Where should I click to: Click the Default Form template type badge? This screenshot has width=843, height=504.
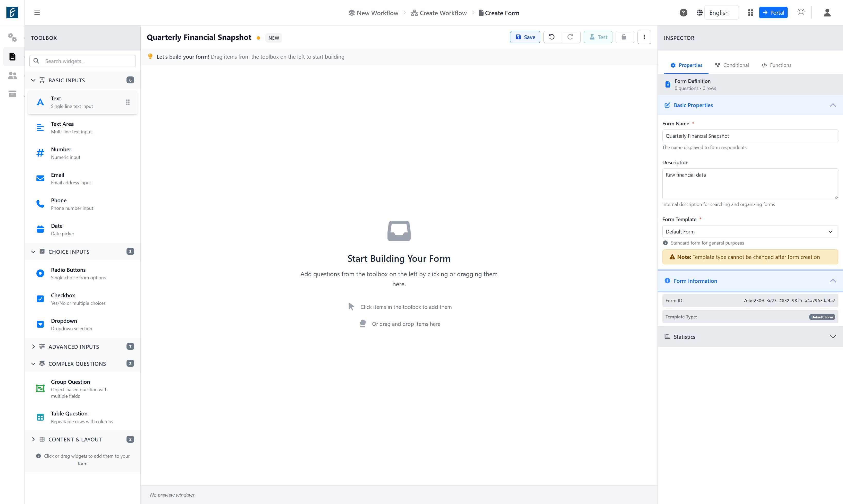click(x=822, y=317)
